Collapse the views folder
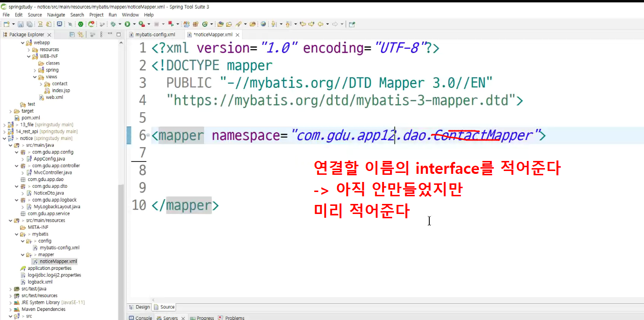Screen dimensions: 644x320 click(x=35, y=76)
